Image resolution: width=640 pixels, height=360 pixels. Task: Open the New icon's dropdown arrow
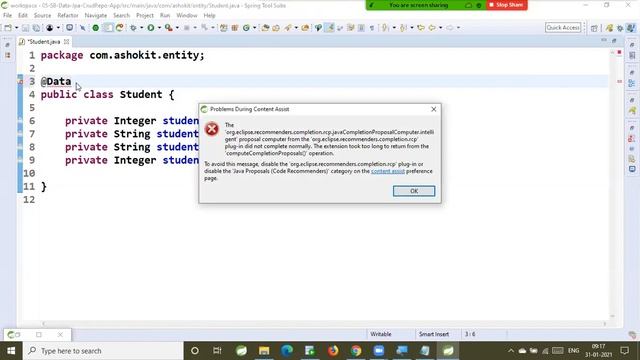(x=17, y=28)
